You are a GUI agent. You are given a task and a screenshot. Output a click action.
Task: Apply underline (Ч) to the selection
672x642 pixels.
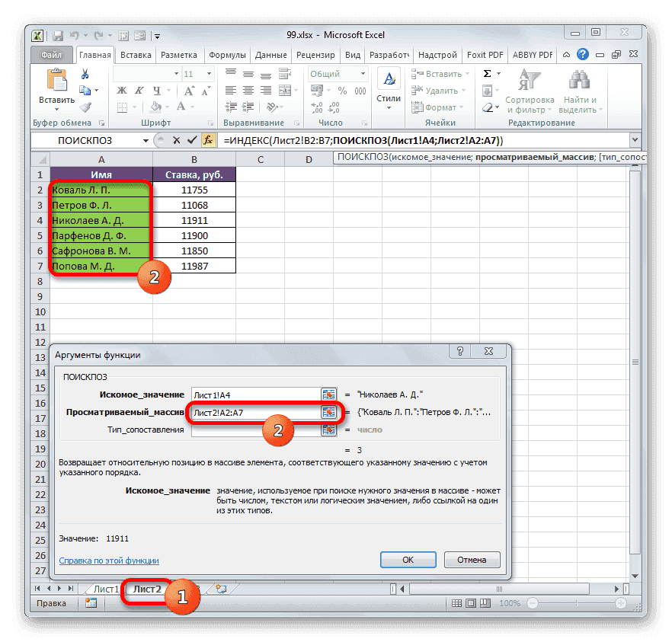(156, 91)
